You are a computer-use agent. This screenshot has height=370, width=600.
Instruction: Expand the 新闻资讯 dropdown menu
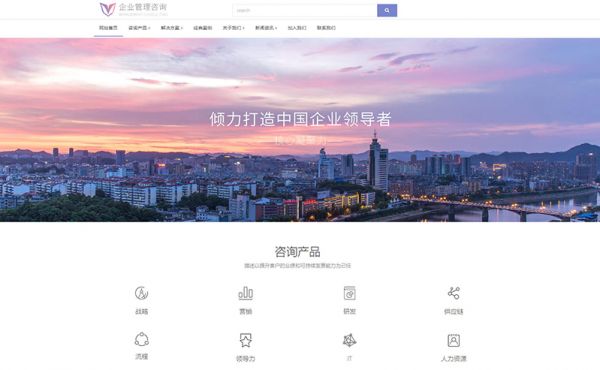[x=266, y=28]
